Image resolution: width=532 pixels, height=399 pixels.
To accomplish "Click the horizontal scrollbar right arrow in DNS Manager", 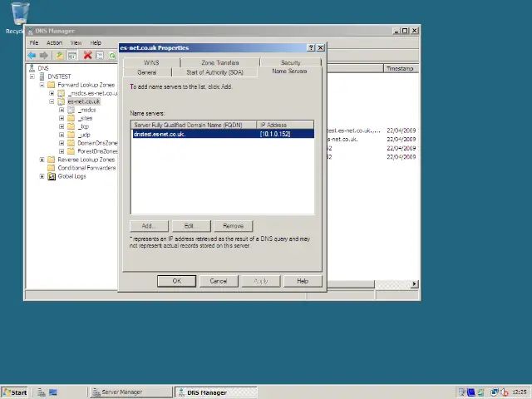I will coord(414,284).
